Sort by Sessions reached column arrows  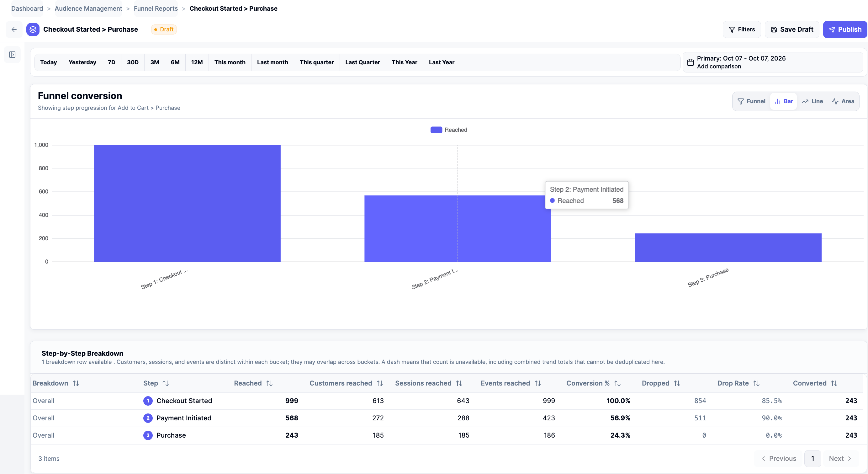(x=459, y=383)
